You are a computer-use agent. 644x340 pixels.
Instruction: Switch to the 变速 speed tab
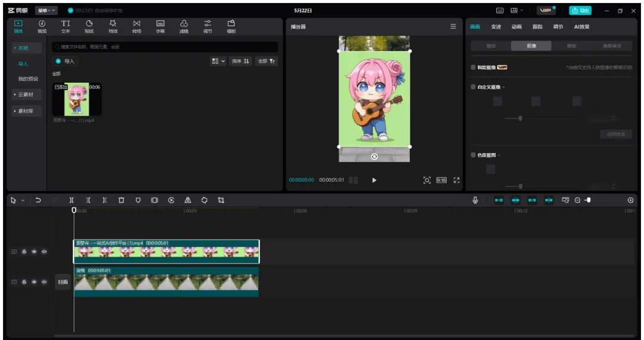click(x=496, y=27)
